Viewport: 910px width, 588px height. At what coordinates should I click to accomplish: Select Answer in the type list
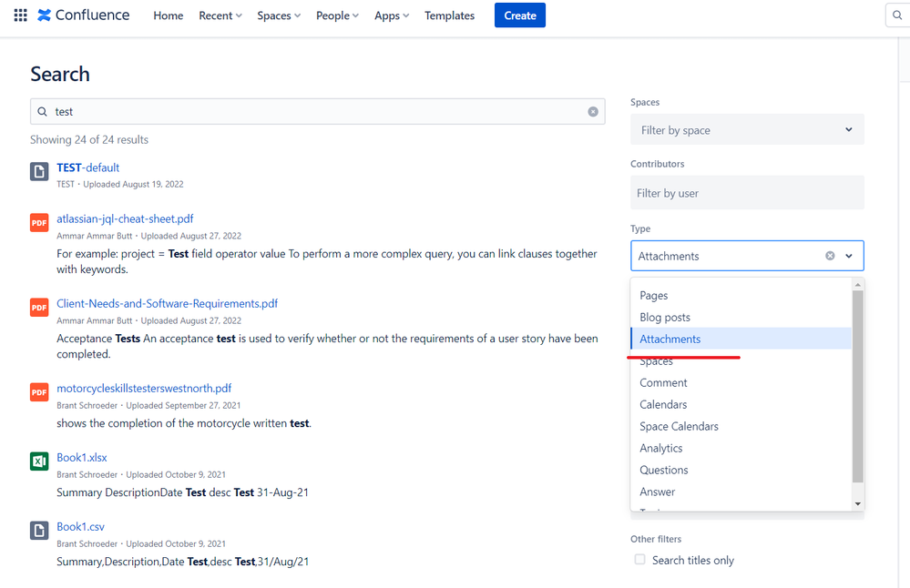pos(741,492)
